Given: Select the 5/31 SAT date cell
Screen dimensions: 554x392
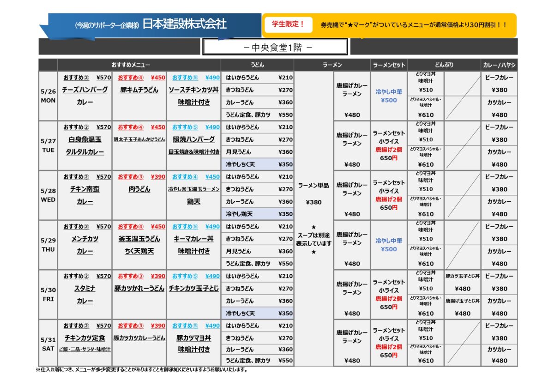Looking at the screenshot, I should pyautogui.click(x=48, y=344).
